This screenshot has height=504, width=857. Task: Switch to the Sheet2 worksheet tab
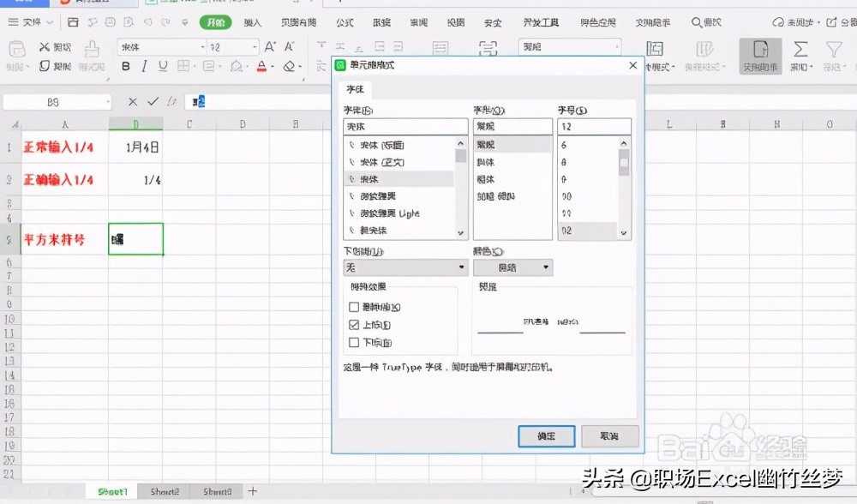(164, 491)
